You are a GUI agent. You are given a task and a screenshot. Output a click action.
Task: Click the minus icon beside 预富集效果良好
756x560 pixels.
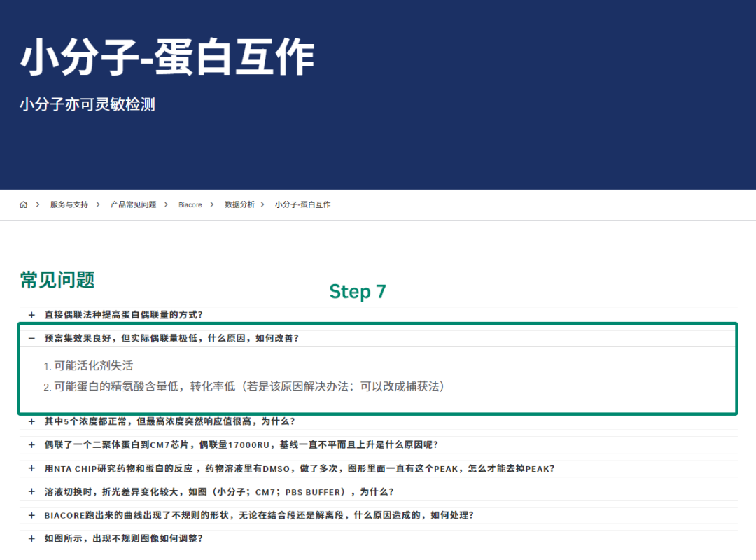click(31, 338)
